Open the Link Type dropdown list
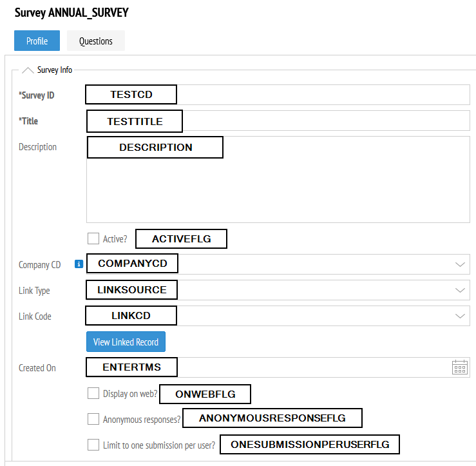 click(460, 290)
